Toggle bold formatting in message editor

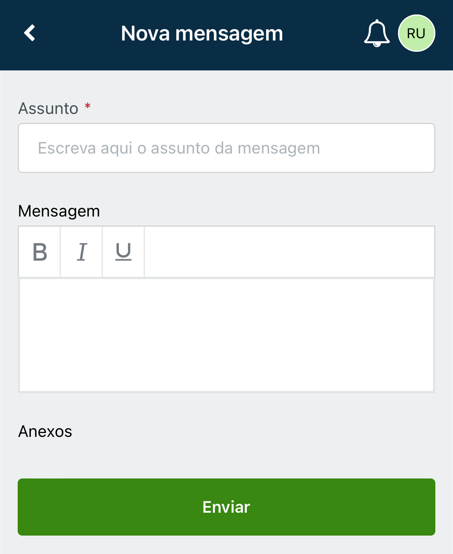[40, 252]
